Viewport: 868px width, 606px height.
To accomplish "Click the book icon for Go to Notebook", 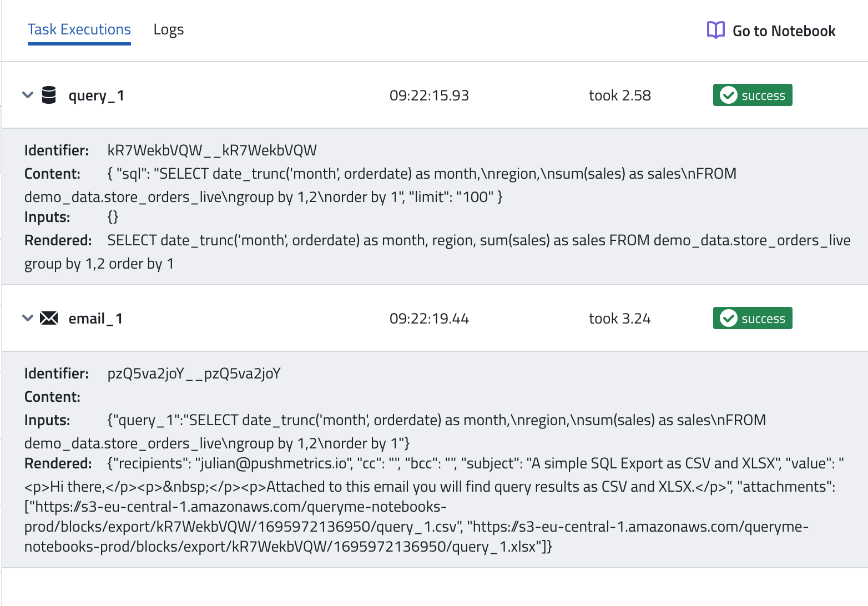I will (715, 31).
